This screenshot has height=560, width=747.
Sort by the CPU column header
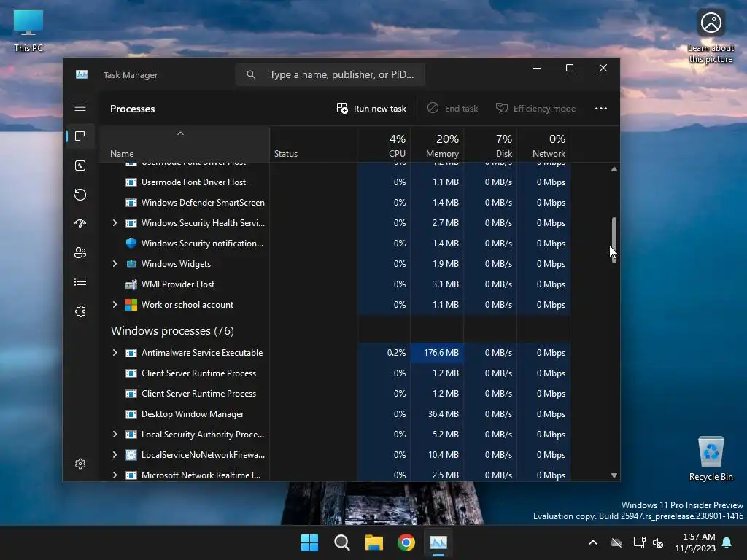click(384, 144)
